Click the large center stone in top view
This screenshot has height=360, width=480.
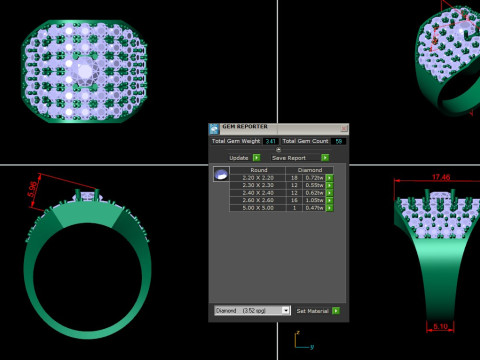tap(85, 71)
